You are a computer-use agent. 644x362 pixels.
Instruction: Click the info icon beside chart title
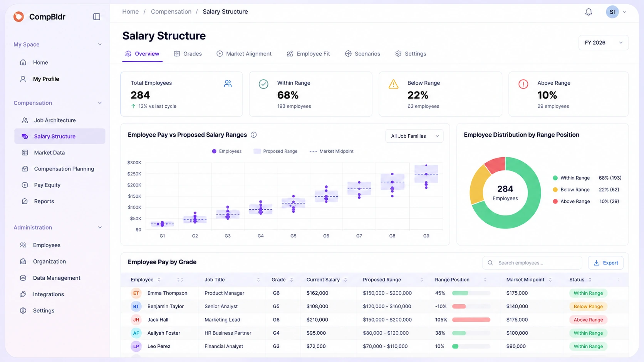pyautogui.click(x=253, y=135)
